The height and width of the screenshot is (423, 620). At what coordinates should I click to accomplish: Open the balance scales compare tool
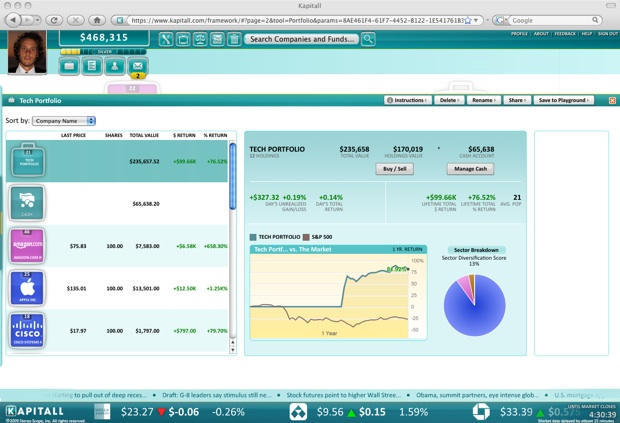click(x=200, y=39)
